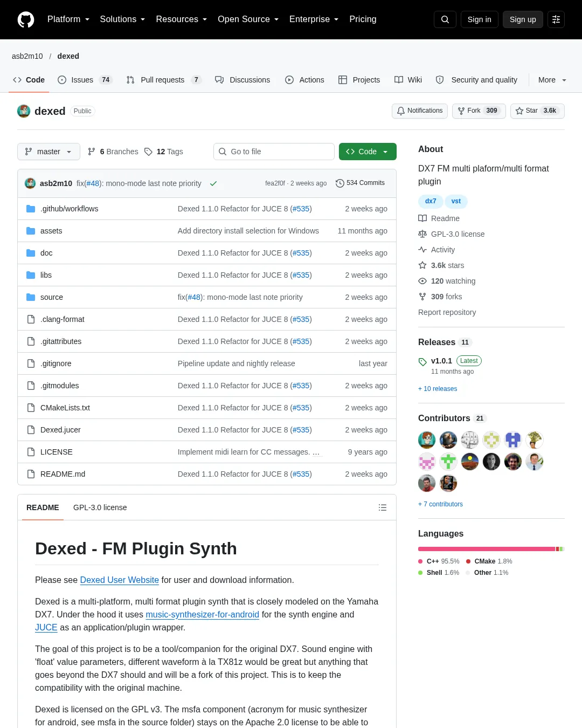View the 534 Commits history
This screenshot has height=728, width=582.
point(360,183)
